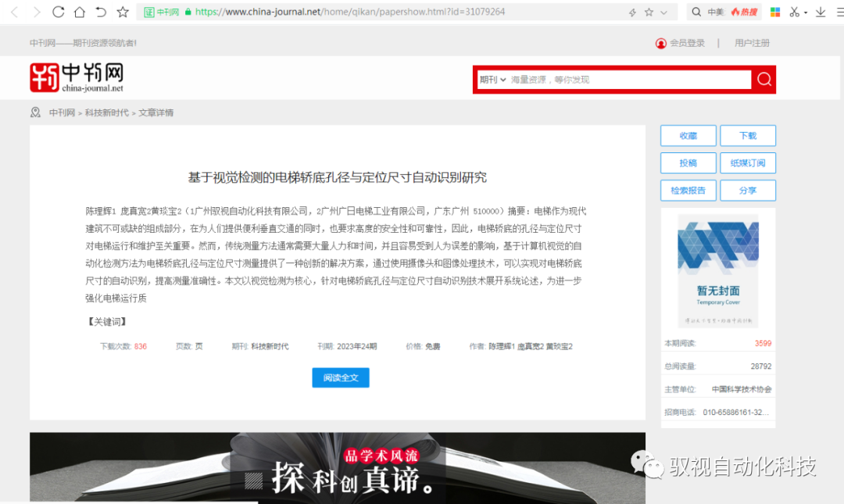Reload the page with refresh icon
Image resolution: width=844 pixels, height=504 pixels.
coord(58,12)
